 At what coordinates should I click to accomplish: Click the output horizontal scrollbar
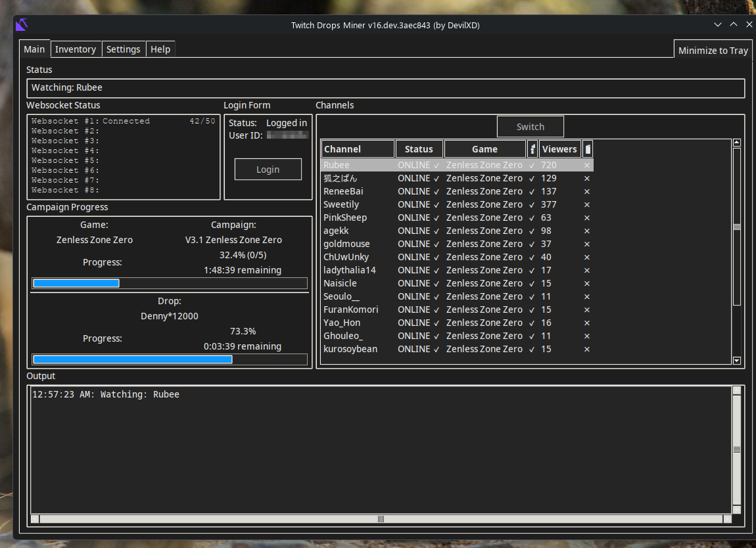(381, 518)
